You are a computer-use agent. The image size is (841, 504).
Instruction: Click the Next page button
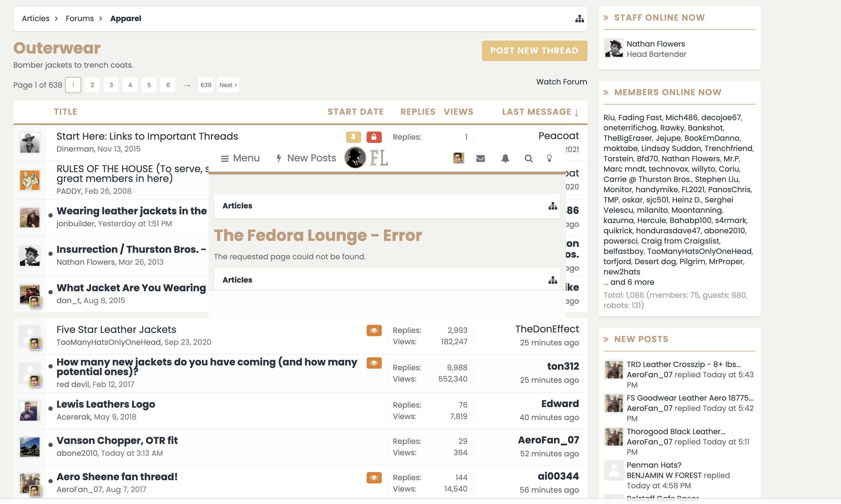click(228, 85)
